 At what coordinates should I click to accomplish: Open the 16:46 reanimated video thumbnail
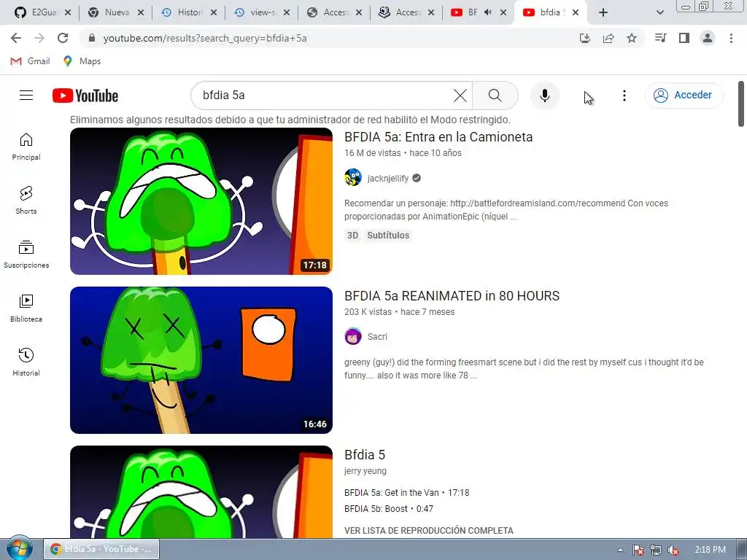pyautogui.click(x=201, y=360)
